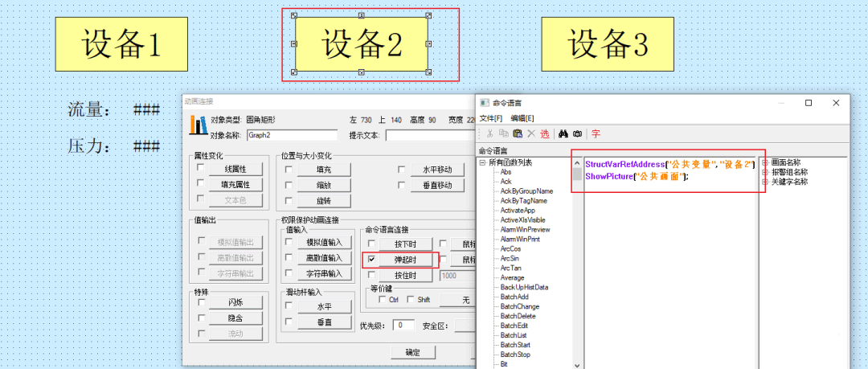868x369 pixels.
Task: Tick the 隐含 checkbox
Action: coord(202,318)
